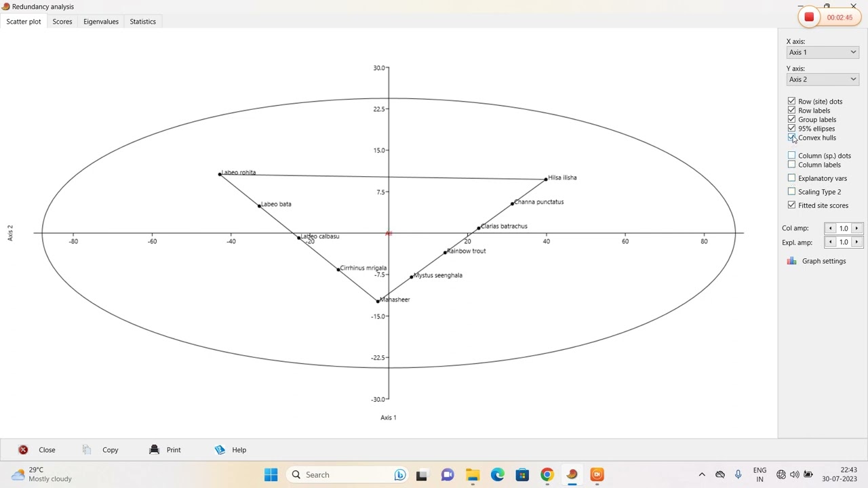Open screen recorder app on taskbar
868x488 pixels.
click(x=597, y=475)
